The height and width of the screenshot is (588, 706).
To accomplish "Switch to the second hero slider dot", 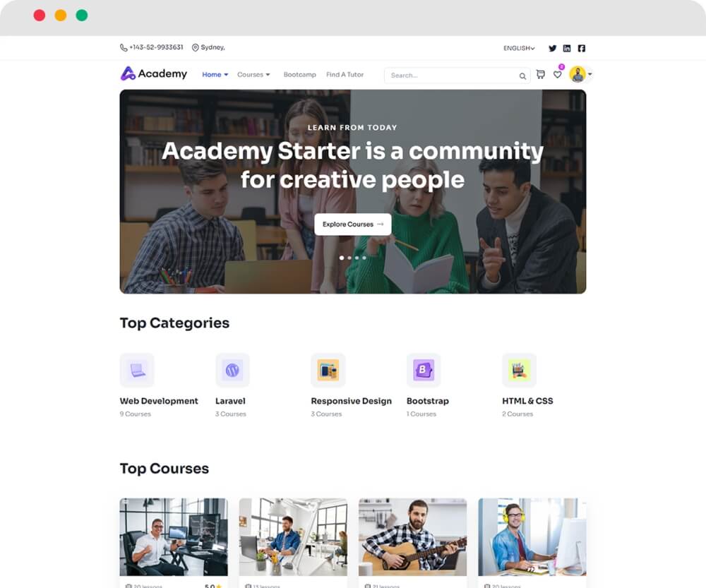I will coord(349,258).
